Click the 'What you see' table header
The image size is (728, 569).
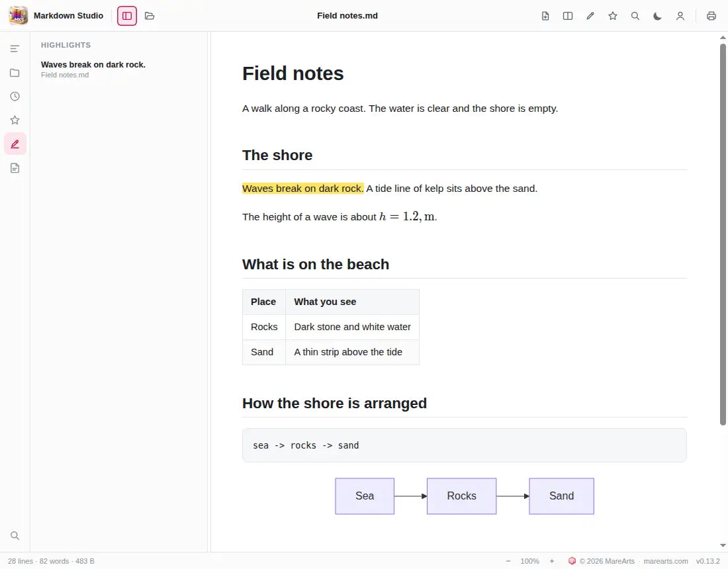[352, 302]
